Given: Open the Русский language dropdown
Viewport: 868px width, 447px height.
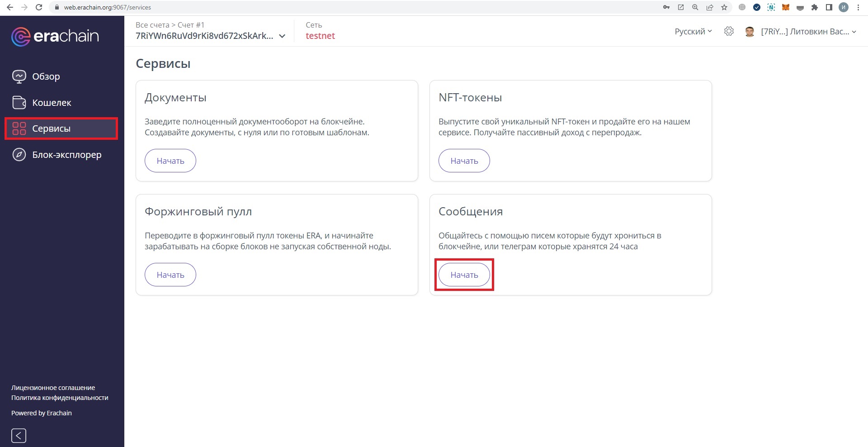Looking at the screenshot, I should point(693,31).
